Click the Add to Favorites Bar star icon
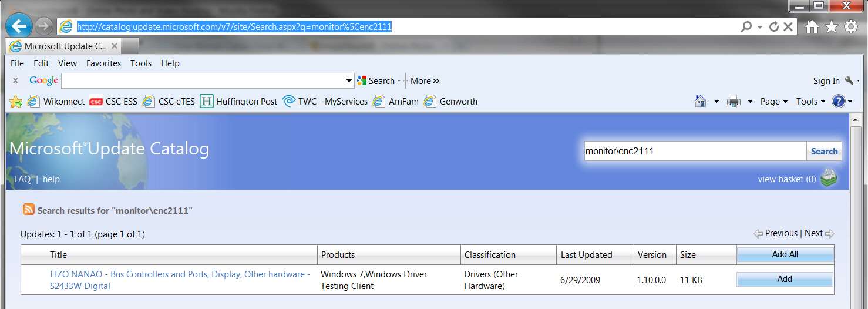 [x=16, y=102]
